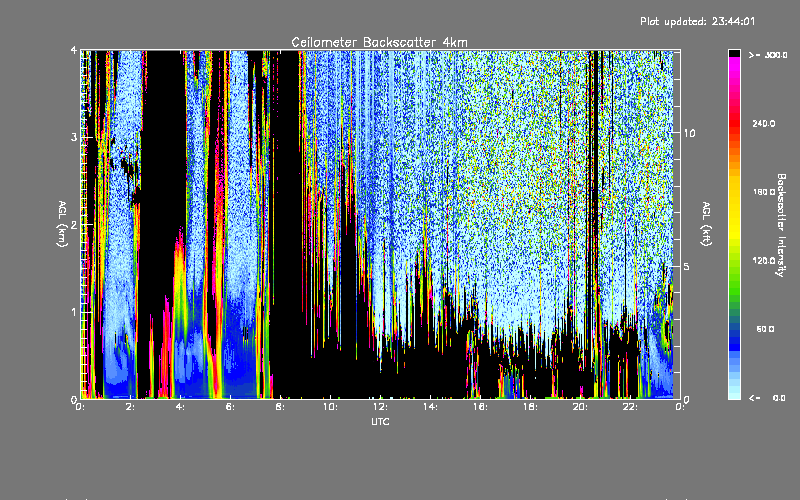Click the "Backscatter Intensity" colorbar label
The image size is (800, 500).
781,225
